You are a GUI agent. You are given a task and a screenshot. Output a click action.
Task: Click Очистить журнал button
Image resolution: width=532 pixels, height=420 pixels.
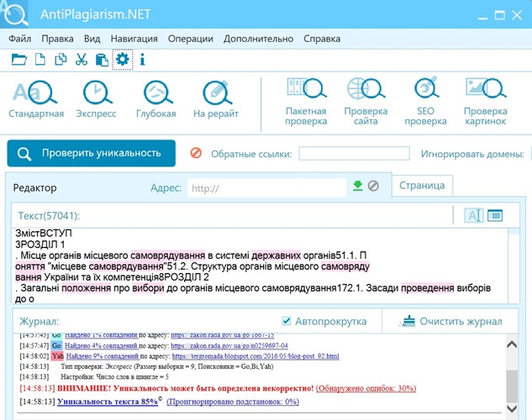[x=450, y=321]
